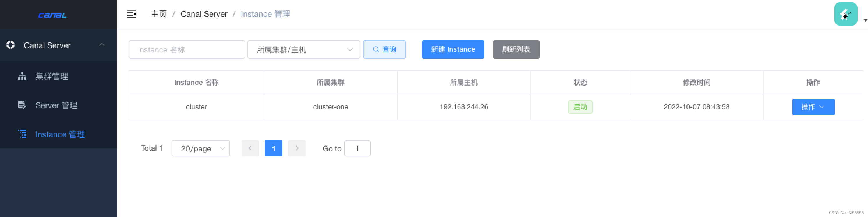Click the Total 1 label
Viewport: 868px width, 217px height.
pyautogui.click(x=151, y=148)
